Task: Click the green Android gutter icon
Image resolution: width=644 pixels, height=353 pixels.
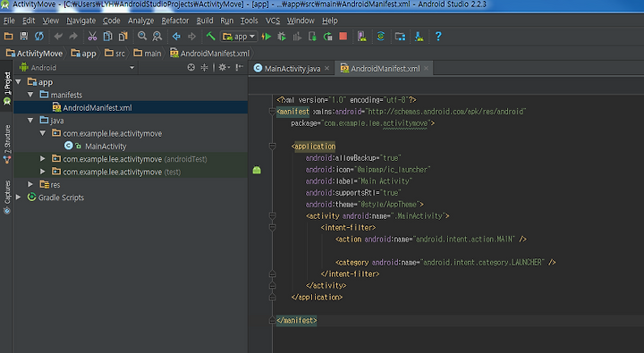Action: pyautogui.click(x=257, y=170)
